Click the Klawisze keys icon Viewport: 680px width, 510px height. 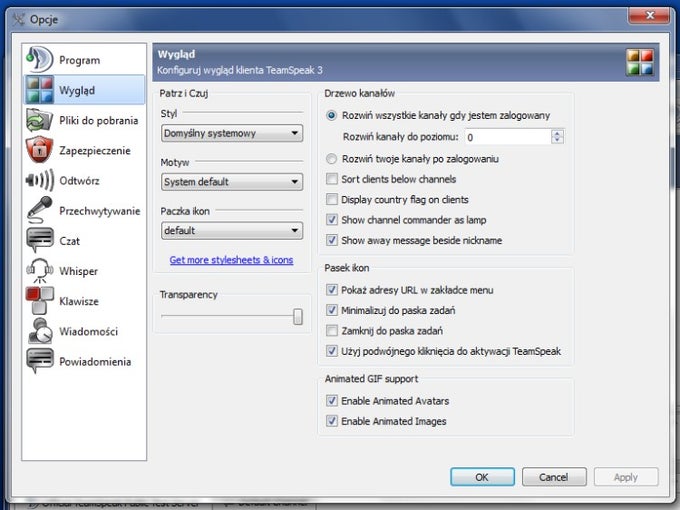coord(39,301)
